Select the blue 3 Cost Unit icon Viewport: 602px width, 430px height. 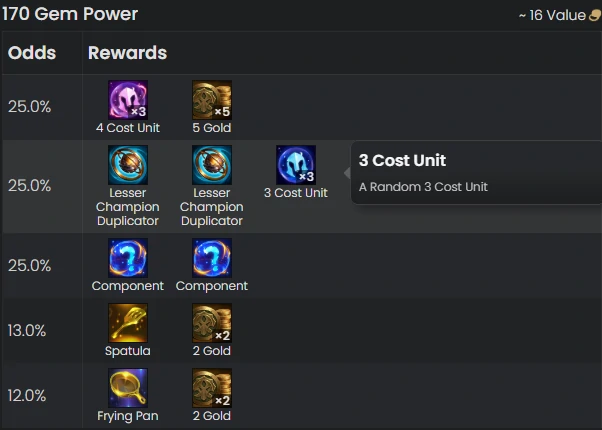[x=296, y=165]
